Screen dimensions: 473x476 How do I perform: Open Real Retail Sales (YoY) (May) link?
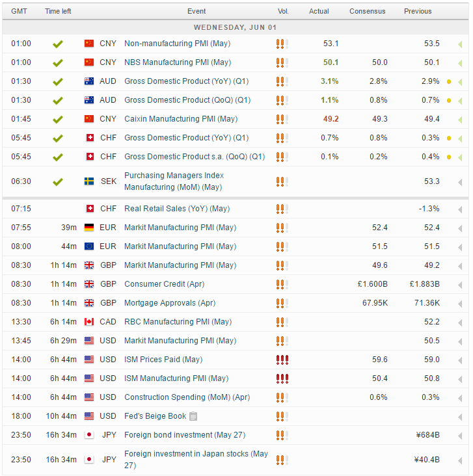point(177,209)
